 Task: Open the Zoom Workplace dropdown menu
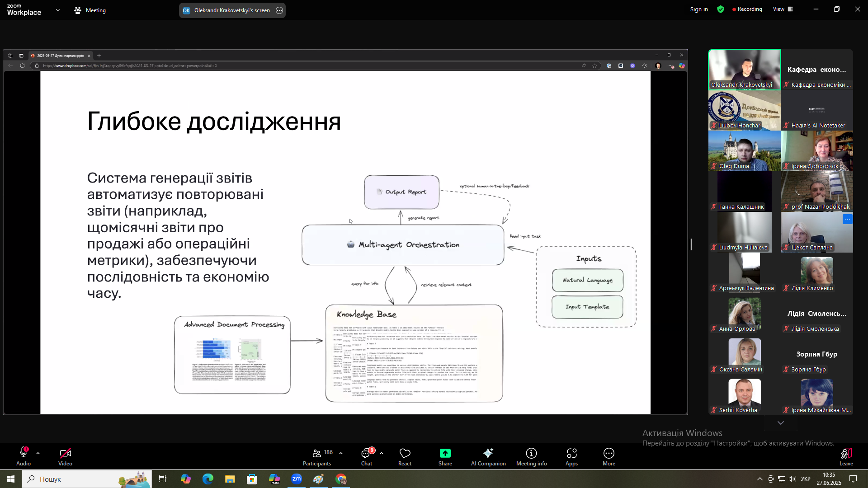point(58,10)
